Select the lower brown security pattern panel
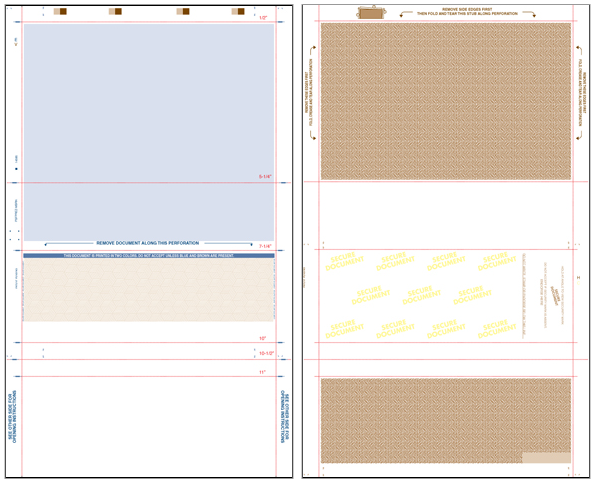Image resolution: width=595 pixels, height=483 pixels. [446, 421]
